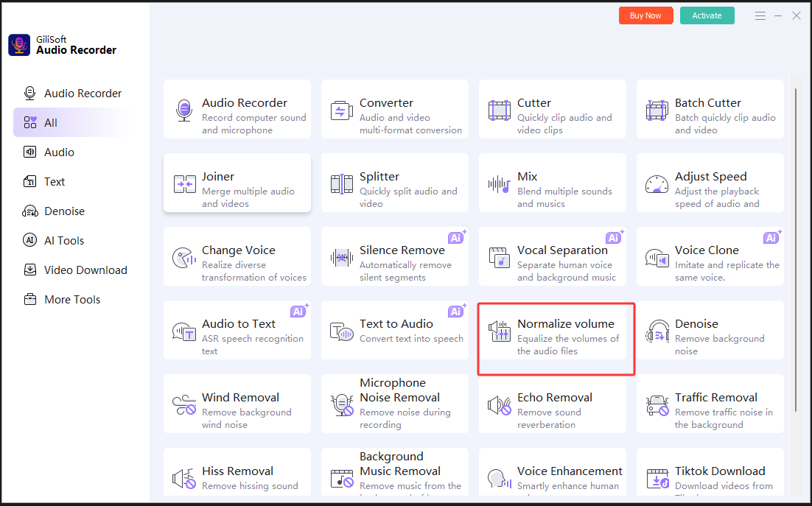Click the Change Voice icon

[x=183, y=258]
